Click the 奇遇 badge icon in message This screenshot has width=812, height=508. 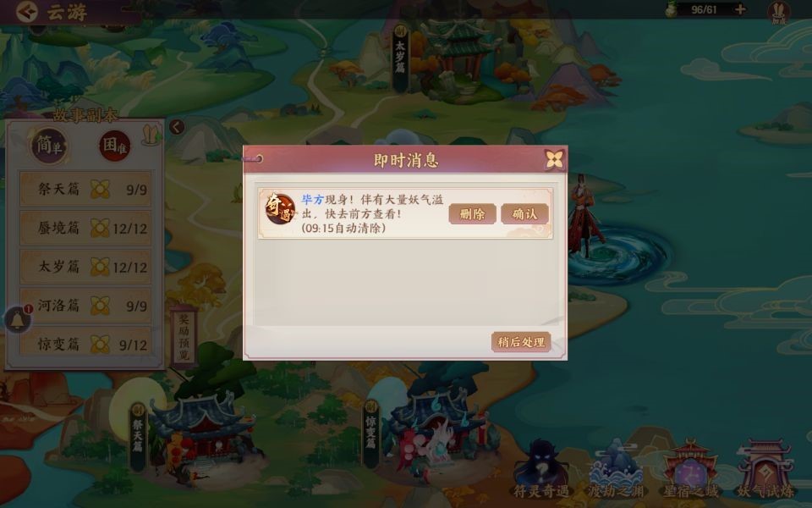click(x=280, y=208)
